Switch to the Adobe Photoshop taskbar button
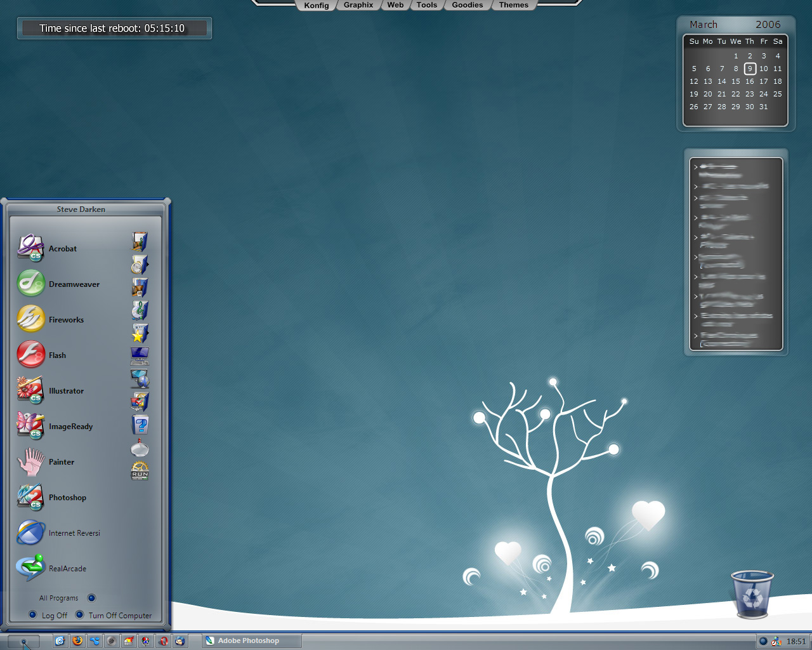 (252, 640)
